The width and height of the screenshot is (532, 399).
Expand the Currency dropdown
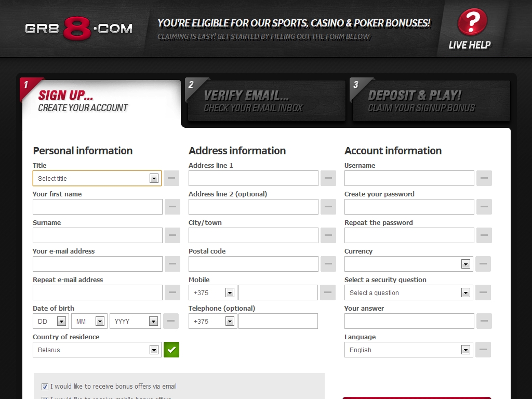(x=408, y=264)
